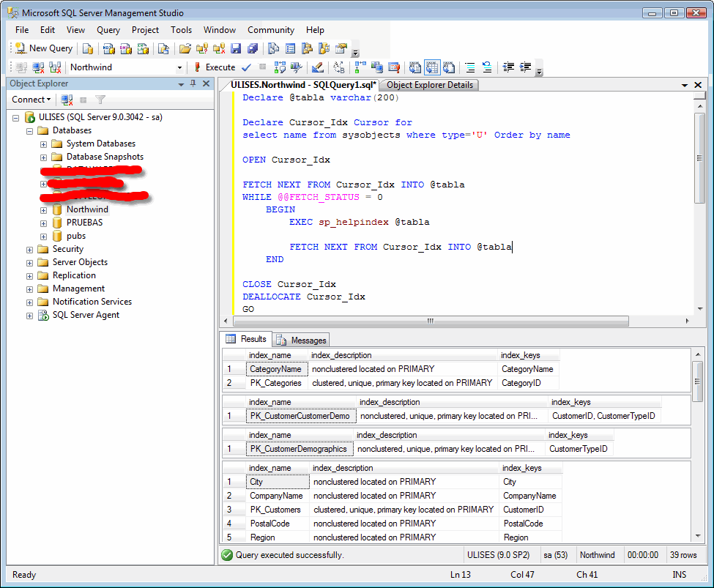The width and height of the screenshot is (714, 588).
Task: Switch to the Messages tab
Action: coord(302,340)
